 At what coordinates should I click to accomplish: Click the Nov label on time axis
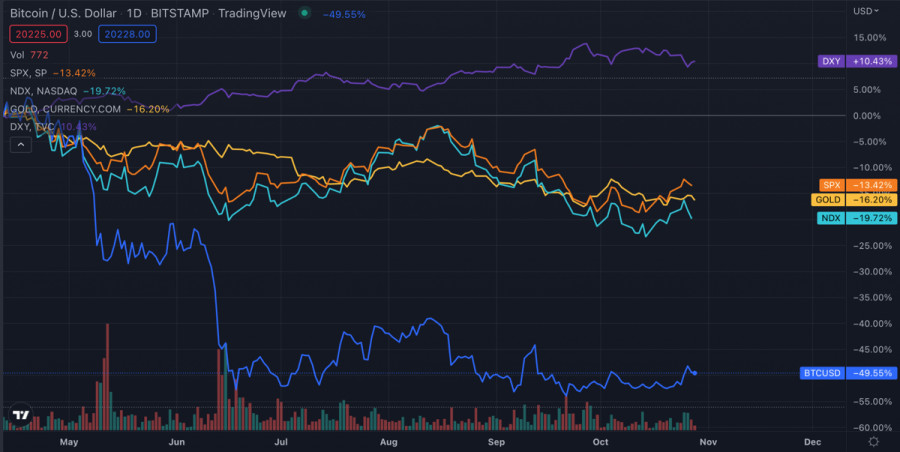(x=708, y=442)
